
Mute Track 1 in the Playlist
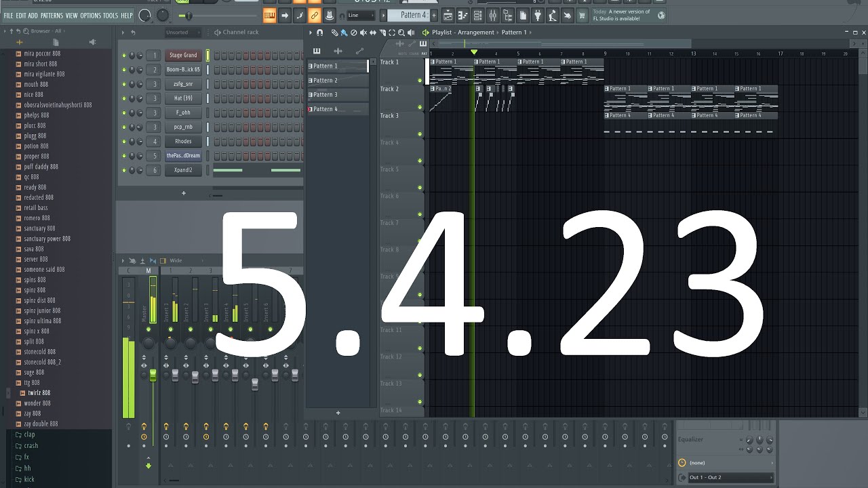[420, 81]
